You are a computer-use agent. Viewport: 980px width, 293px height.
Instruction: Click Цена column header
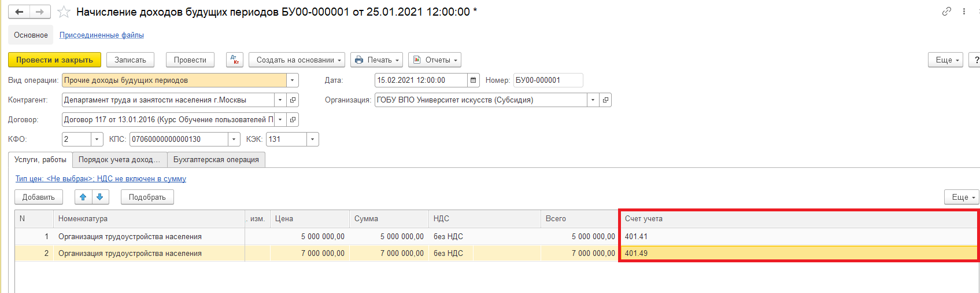pyautogui.click(x=310, y=218)
